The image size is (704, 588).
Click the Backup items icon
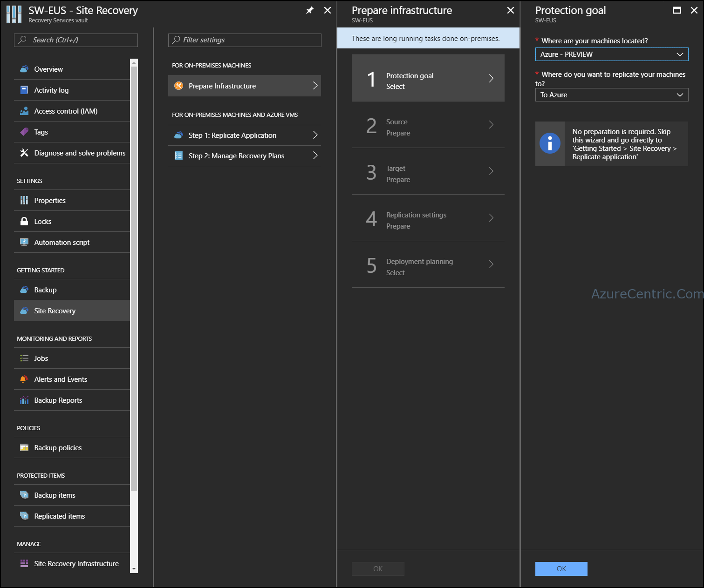pos(24,495)
